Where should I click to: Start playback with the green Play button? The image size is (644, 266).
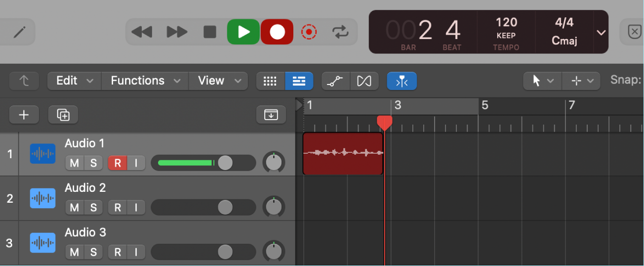(x=243, y=32)
